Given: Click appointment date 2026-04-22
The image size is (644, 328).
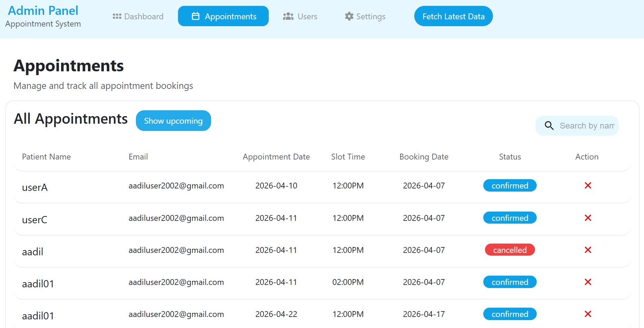Looking at the screenshot, I should pyautogui.click(x=276, y=314).
